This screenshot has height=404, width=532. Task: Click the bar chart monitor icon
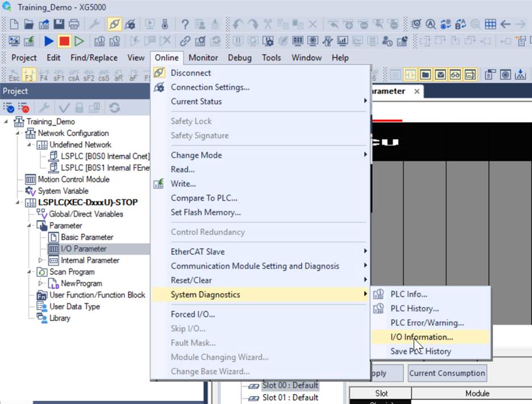pyautogui.click(x=342, y=41)
